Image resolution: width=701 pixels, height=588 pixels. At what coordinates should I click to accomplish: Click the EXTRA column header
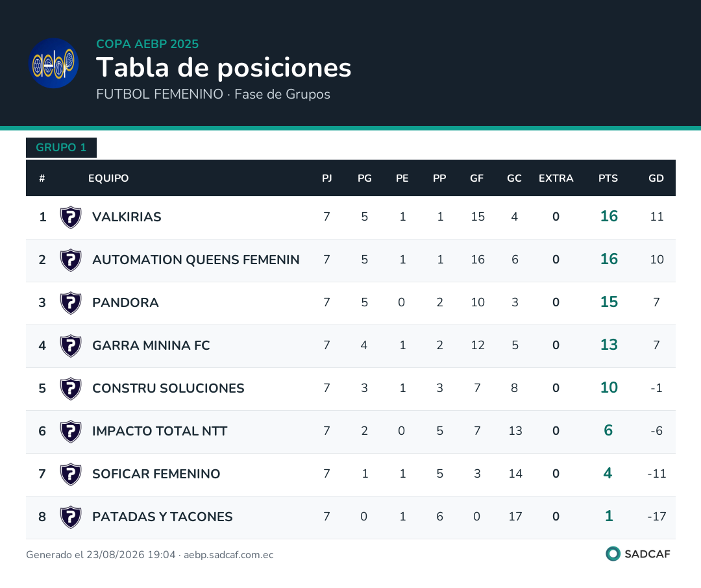(556, 178)
